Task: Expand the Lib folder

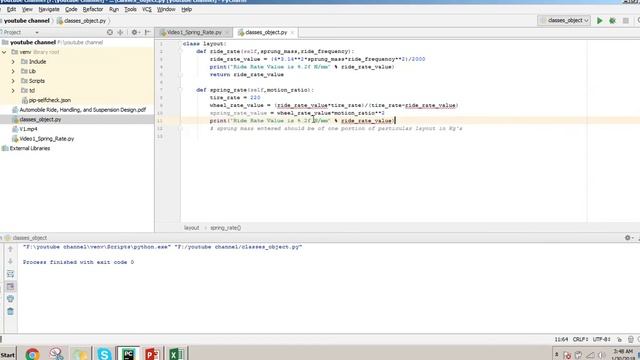Action: 13,71
